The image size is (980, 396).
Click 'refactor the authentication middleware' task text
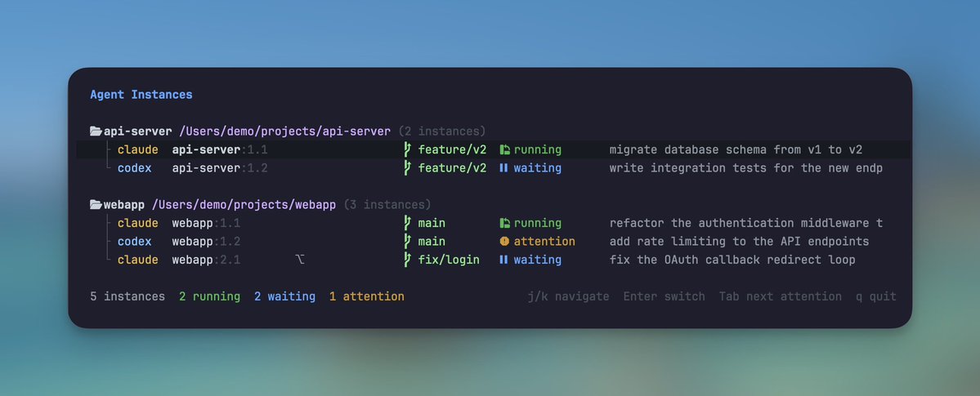point(746,223)
